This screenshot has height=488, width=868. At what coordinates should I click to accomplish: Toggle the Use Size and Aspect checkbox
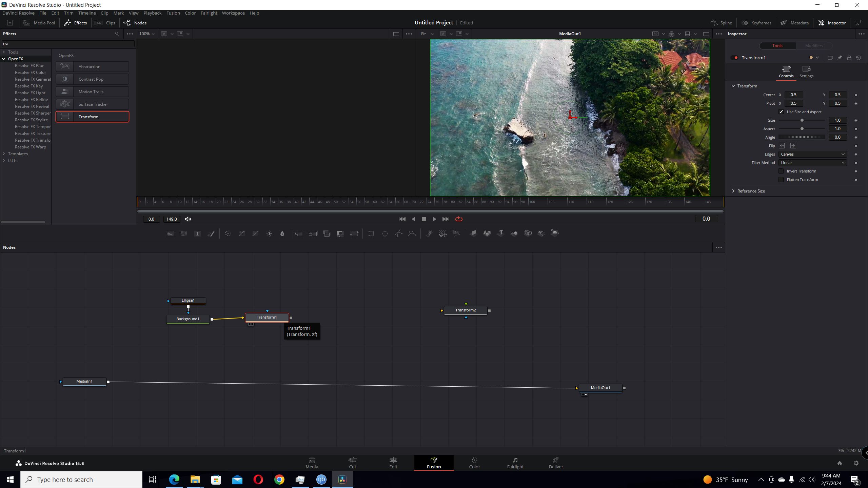[781, 112]
